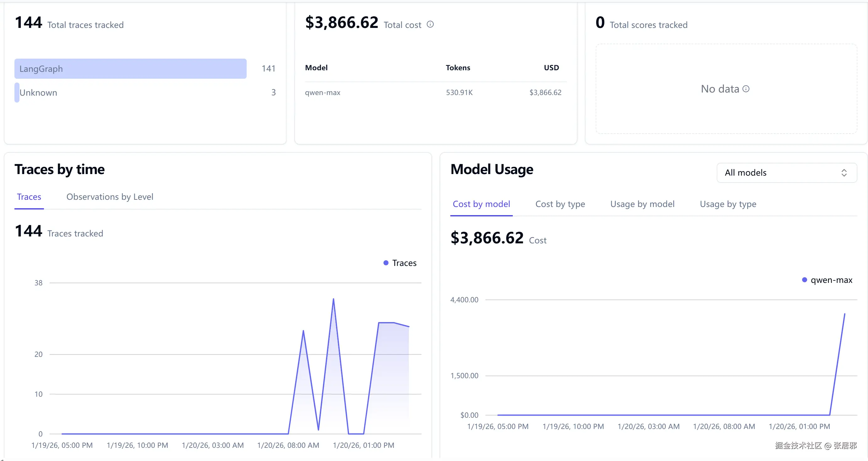Click the up-down chevron in the models selector
Image resolution: width=868 pixels, height=461 pixels.
tap(844, 173)
